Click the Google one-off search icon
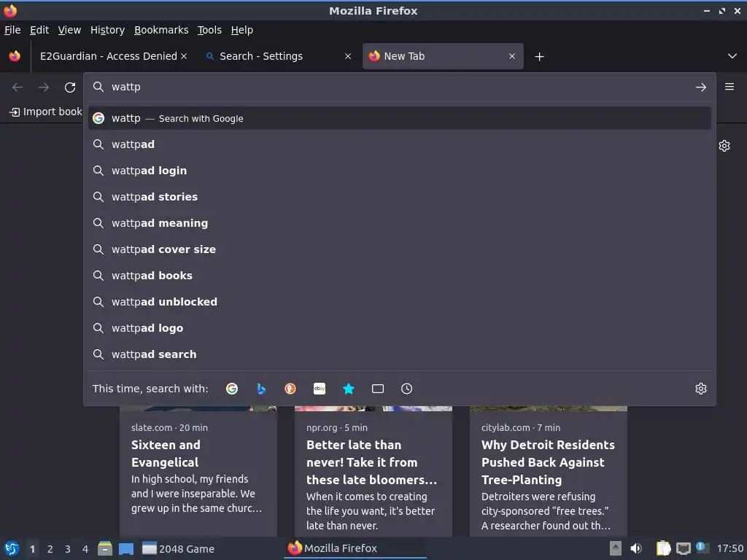The image size is (747, 560). [x=232, y=389]
